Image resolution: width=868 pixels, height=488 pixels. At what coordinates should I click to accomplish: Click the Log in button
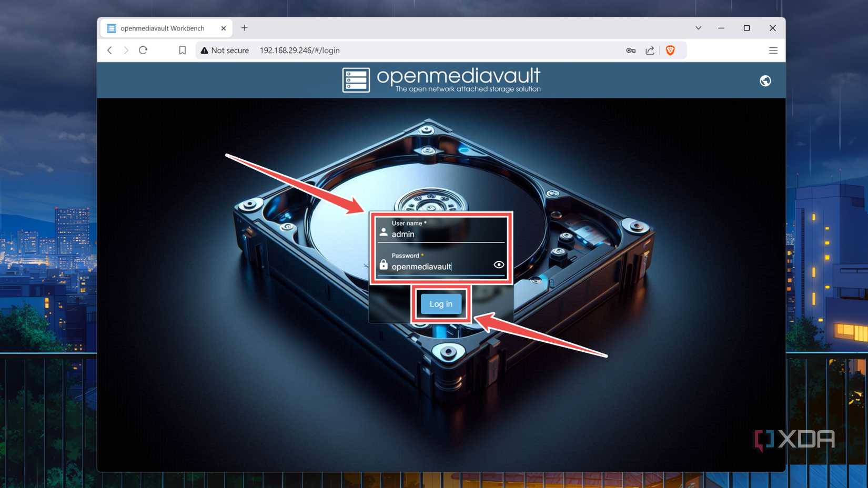coord(441,304)
